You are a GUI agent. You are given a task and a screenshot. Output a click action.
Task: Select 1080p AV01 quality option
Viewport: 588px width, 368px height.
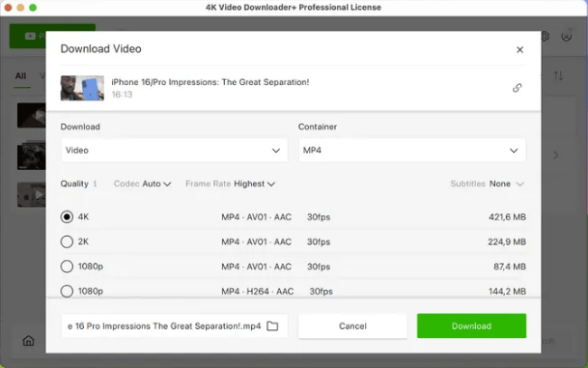tap(67, 267)
